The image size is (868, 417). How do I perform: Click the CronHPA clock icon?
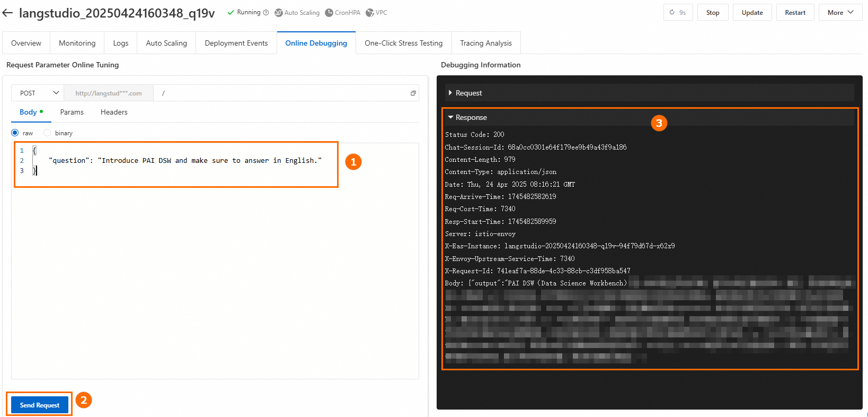(x=329, y=13)
